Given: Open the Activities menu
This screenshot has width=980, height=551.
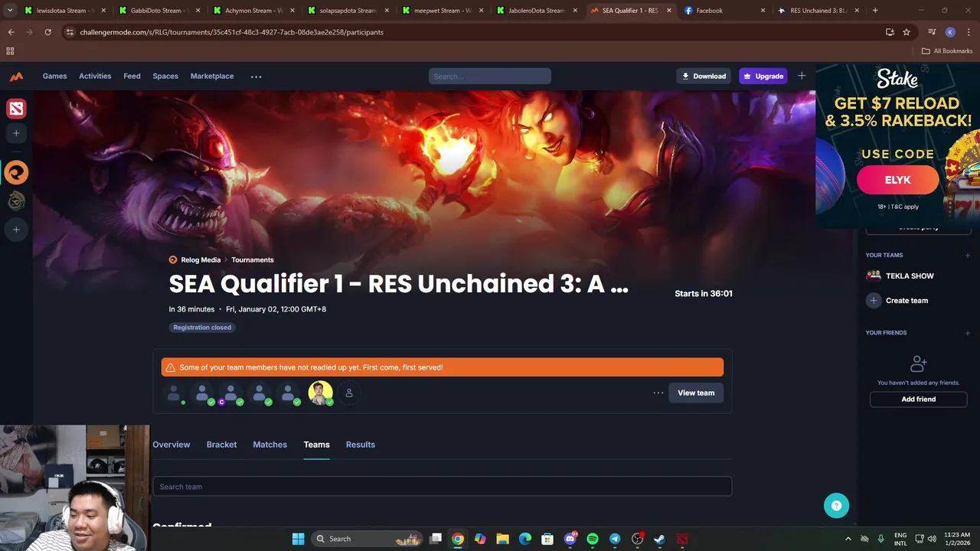Looking at the screenshot, I should coord(95,77).
